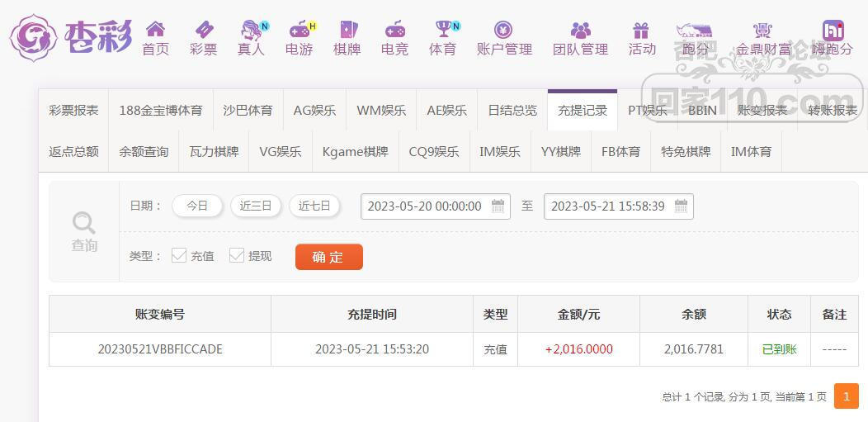868x422 pixels.
Task: Open the 电游 game controller icon
Action: (299, 31)
